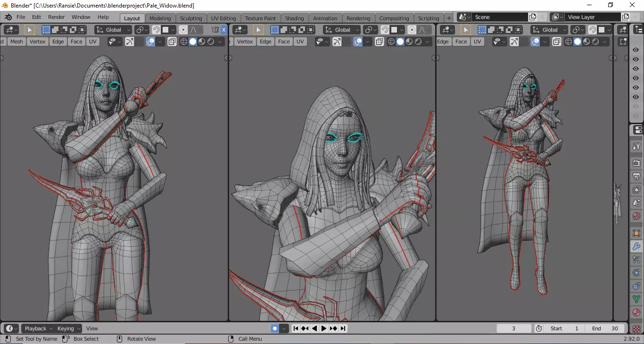Screen dimensions: 644x344
Task: Open the Texture properties tab
Action: tap(636, 328)
